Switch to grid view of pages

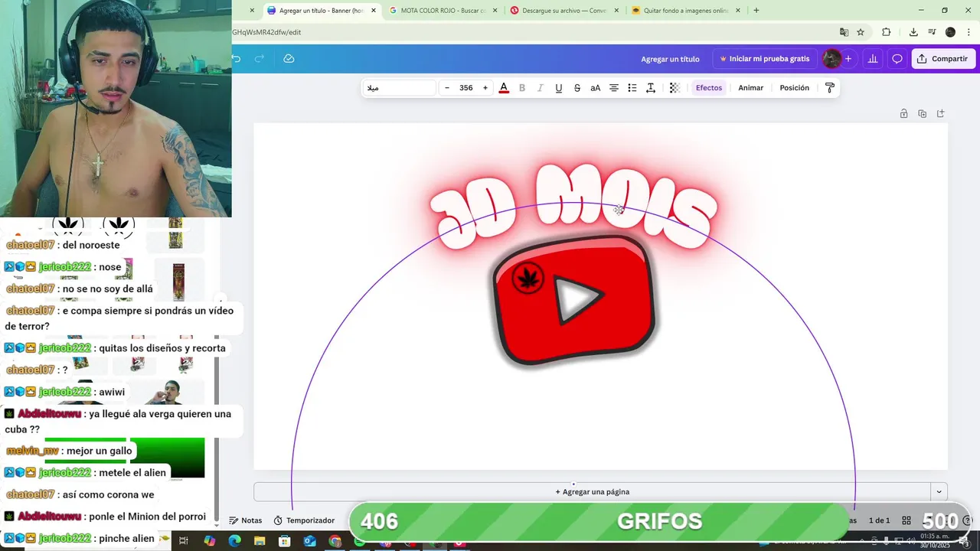click(906, 520)
